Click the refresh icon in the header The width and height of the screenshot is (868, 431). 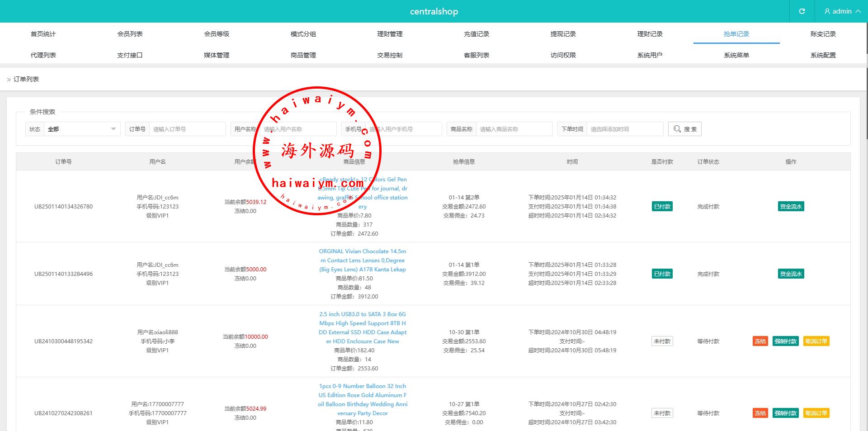click(x=802, y=11)
